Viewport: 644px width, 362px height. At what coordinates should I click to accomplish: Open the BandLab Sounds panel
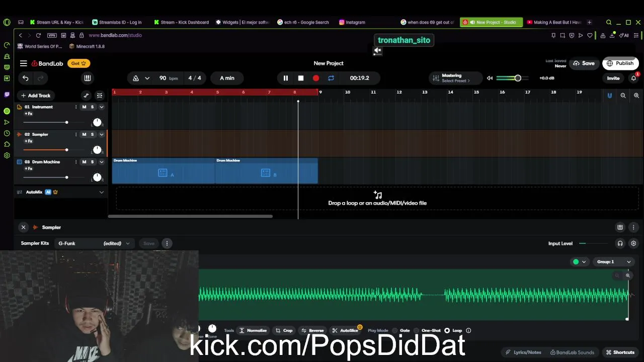click(x=572, y=352)
